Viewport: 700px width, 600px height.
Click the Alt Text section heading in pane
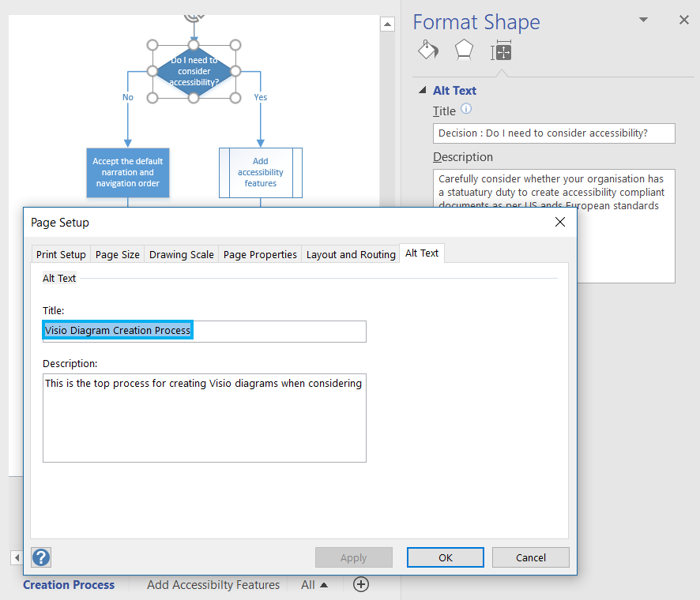(x=454, y=91)
